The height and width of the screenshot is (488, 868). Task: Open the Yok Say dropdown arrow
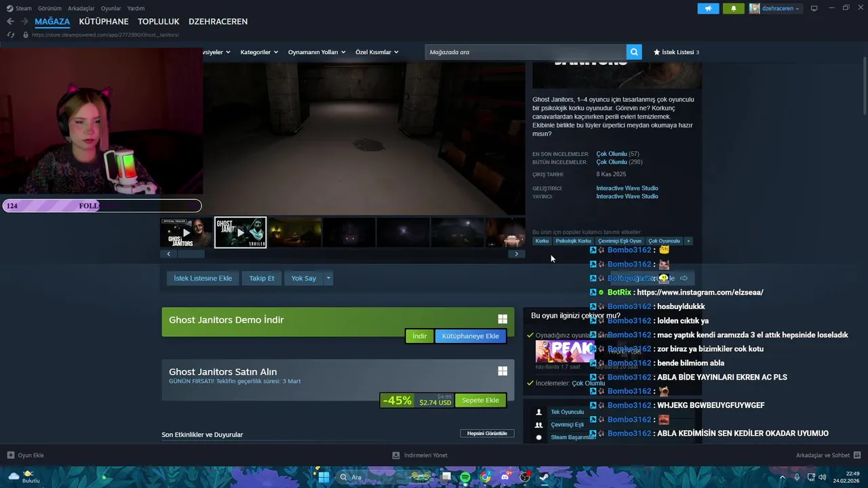click(x=328, y=278)
